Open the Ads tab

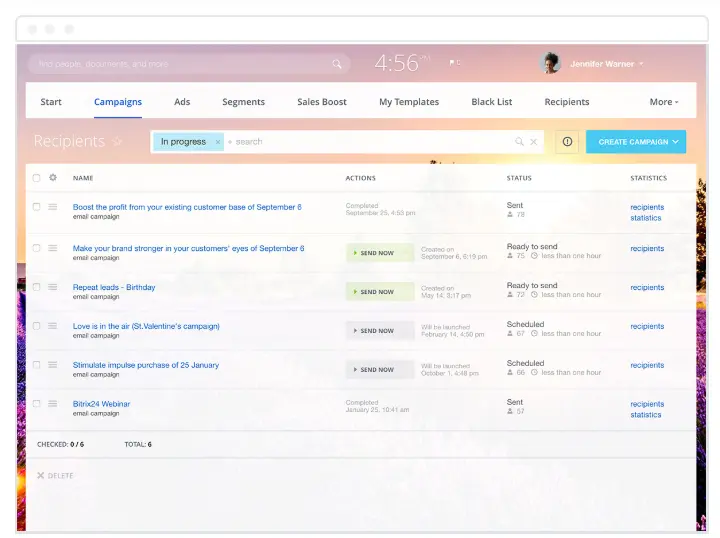coord(182,102)
